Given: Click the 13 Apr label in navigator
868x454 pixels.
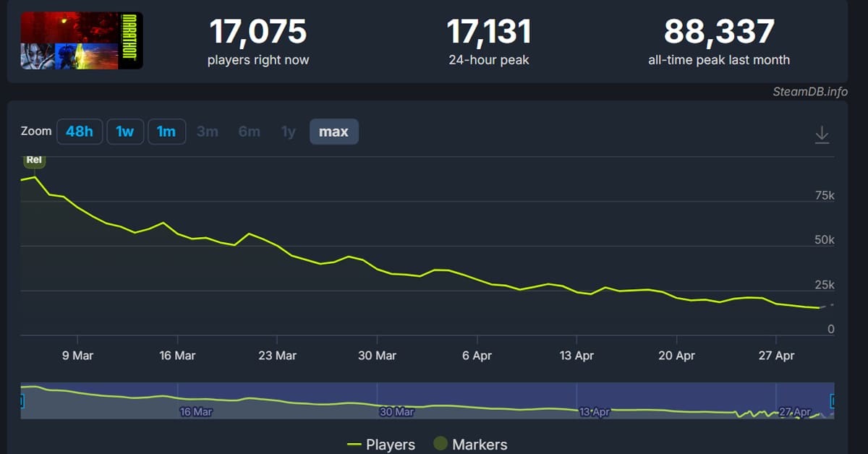Looking at the screenshot, I should [595, 412].
